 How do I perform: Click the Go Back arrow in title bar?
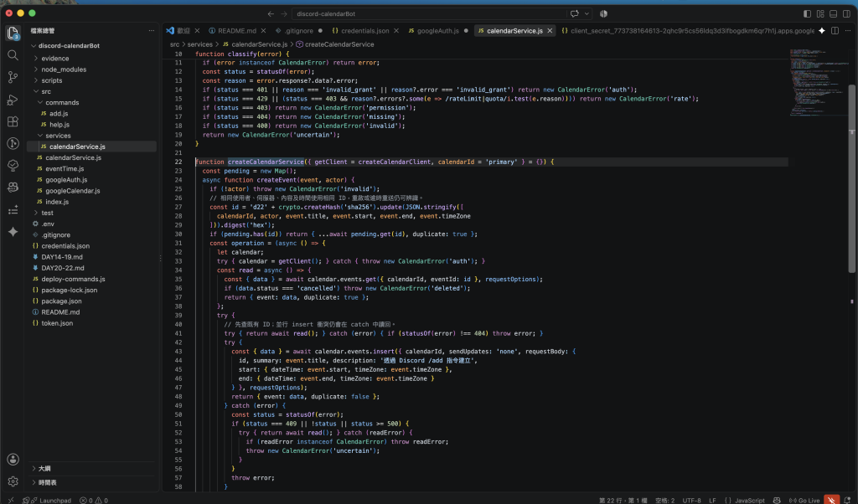271,13
